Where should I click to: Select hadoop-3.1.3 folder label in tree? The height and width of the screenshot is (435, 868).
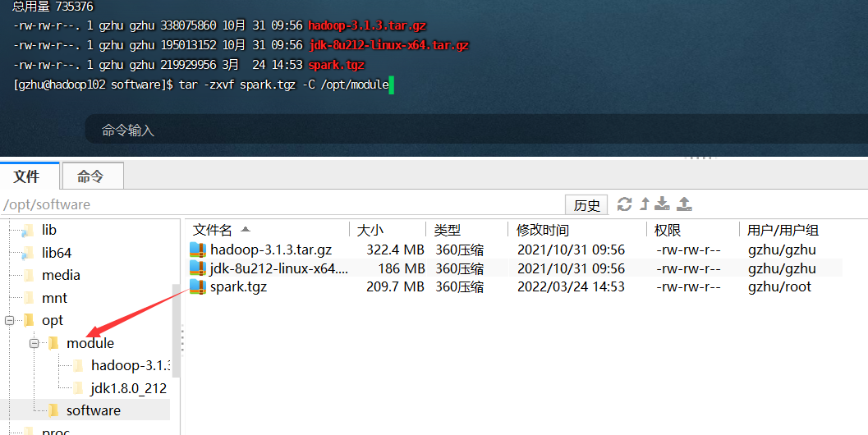pos(131,365)
